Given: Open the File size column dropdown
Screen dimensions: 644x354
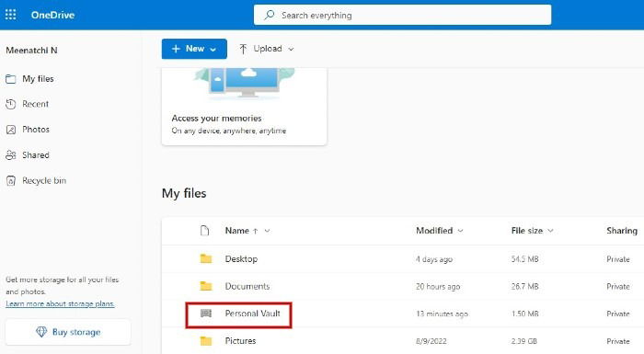Looking at the screenshot, I should (x=550, y=231).
